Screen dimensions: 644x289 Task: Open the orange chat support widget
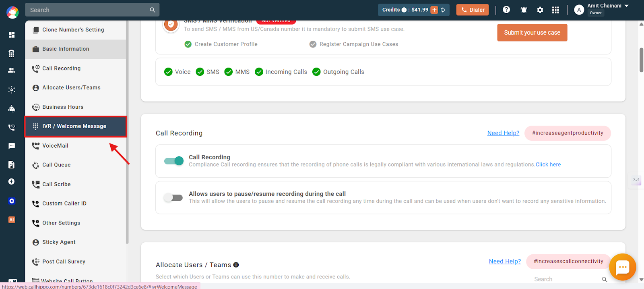click(x=622, y=267)
